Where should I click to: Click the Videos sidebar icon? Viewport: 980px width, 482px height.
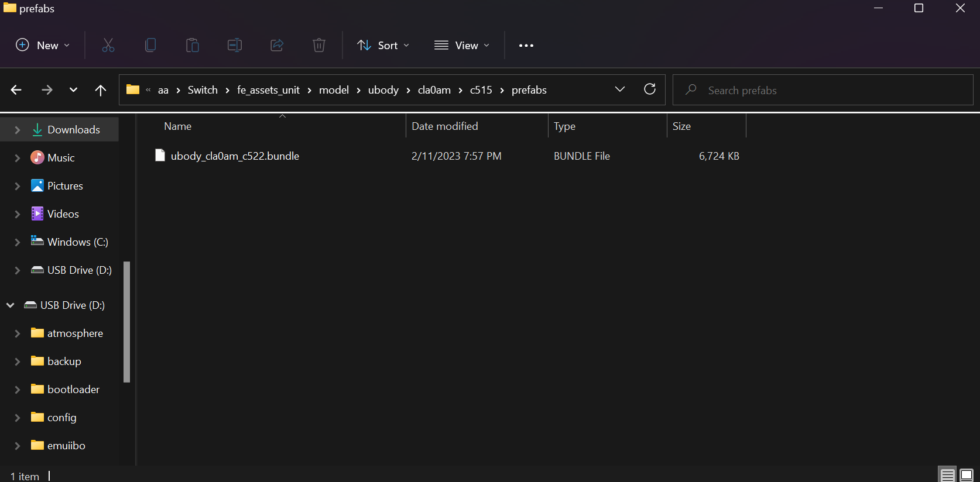[x=37, y=214]
